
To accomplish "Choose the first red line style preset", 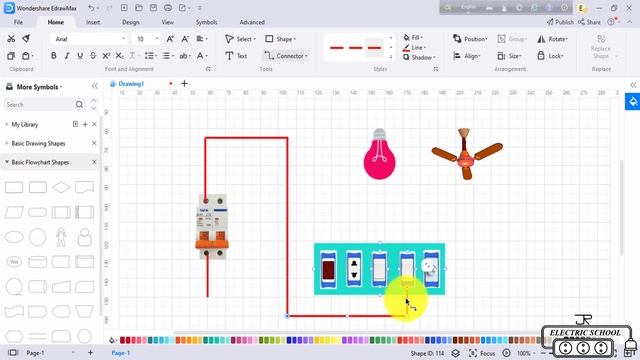I will (x=337, y=48).
